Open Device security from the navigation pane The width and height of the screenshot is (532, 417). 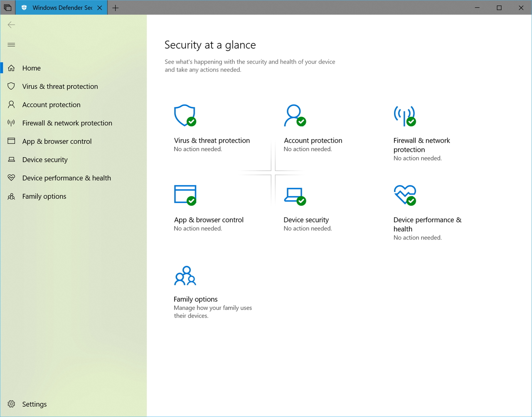tap(44, 159)
